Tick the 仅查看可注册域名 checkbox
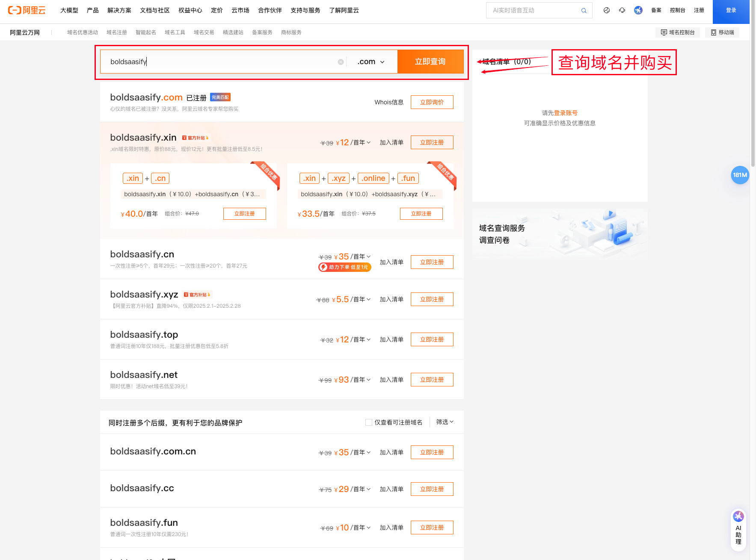This screenshot has width=756, height=560. (369, 422)
